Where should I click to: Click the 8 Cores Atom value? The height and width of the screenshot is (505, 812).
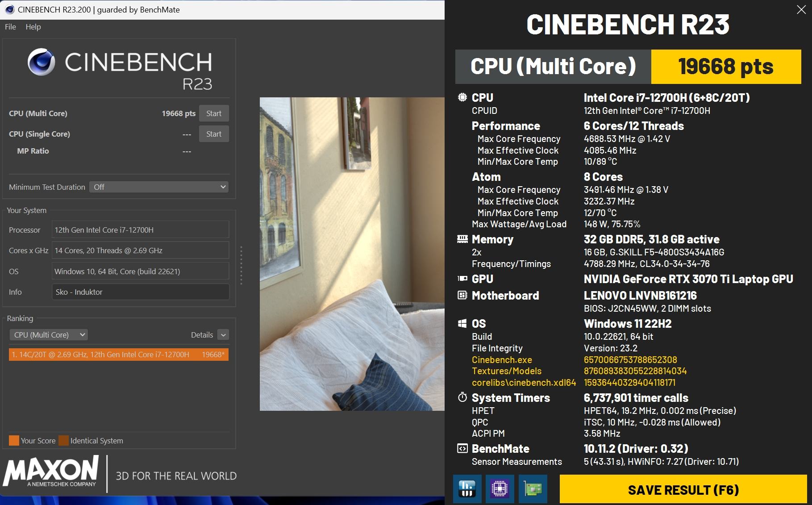pyautogui.click(x=603, y=177)
